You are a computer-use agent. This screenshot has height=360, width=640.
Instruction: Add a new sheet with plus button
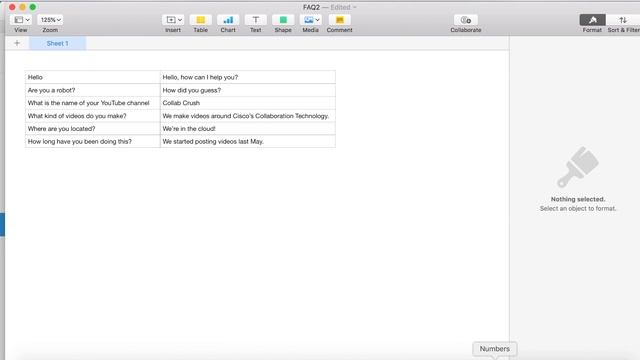click(17, 43)
